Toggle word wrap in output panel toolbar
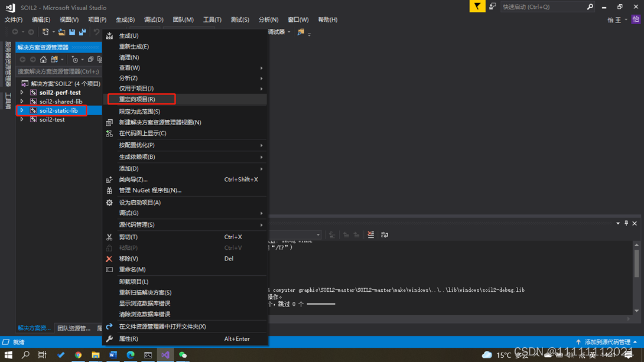This screenshot has width=644, height=362. click(385, 235)
